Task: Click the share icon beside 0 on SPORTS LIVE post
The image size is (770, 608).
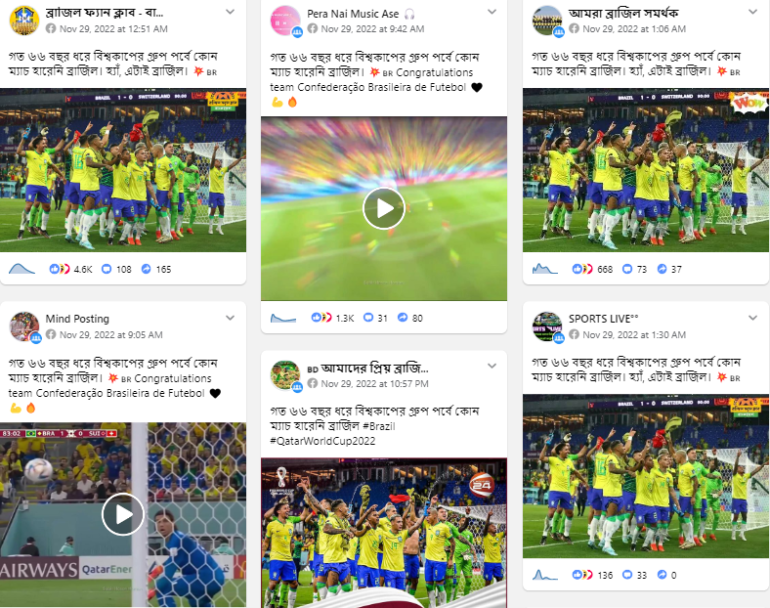Action: pos(662,575)
